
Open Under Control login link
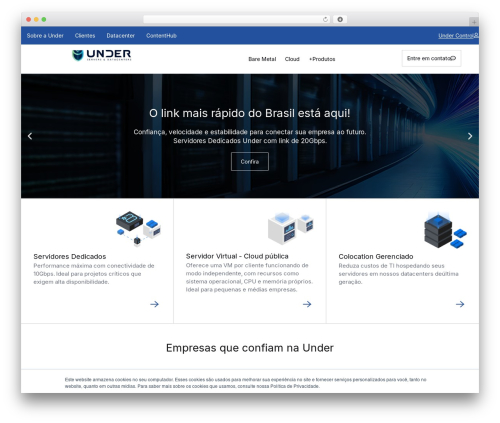pyautogui.click(x=458, y=36)
